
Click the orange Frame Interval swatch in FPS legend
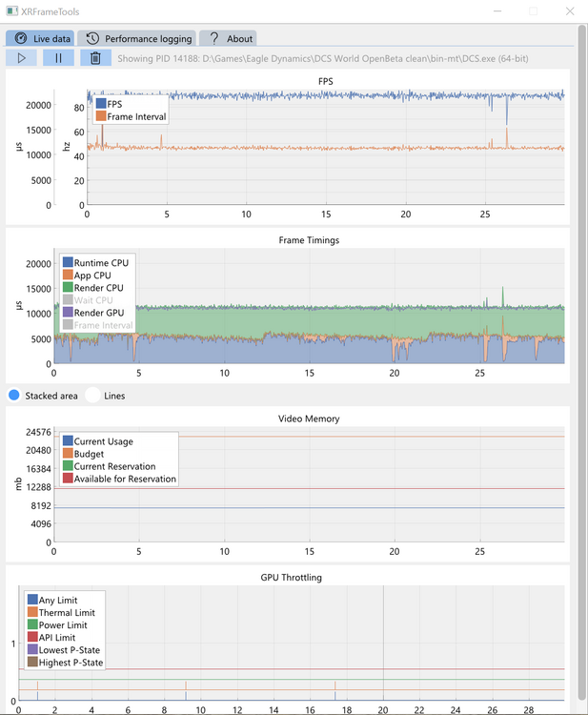tap(101, 116)
